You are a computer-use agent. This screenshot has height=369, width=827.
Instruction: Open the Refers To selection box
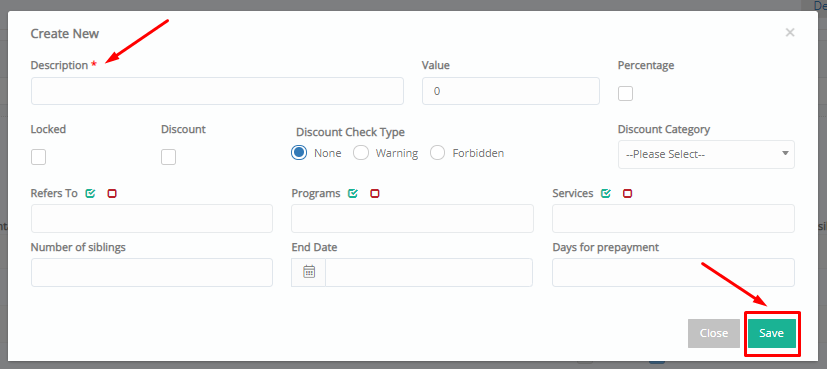152,218
